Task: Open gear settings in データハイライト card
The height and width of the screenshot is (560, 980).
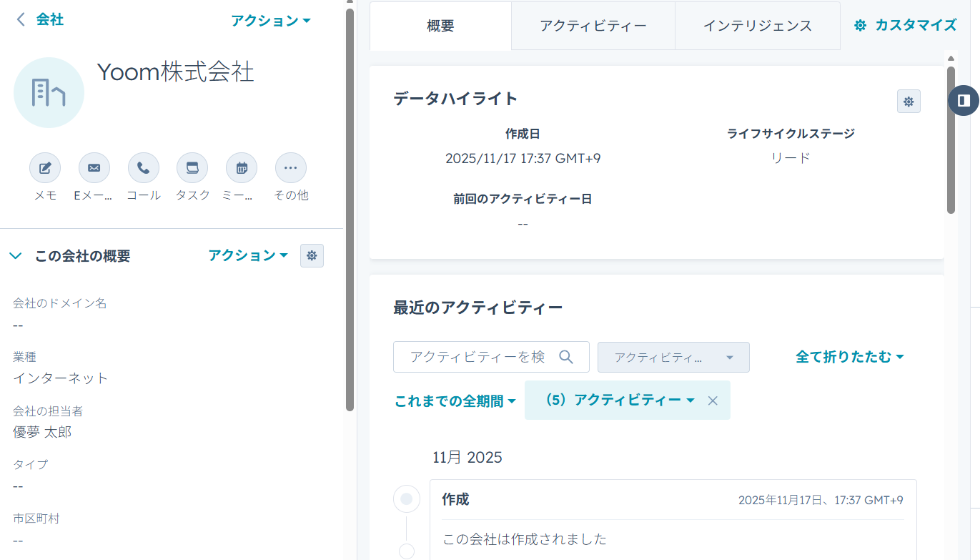Action: [x=909, y=102]
